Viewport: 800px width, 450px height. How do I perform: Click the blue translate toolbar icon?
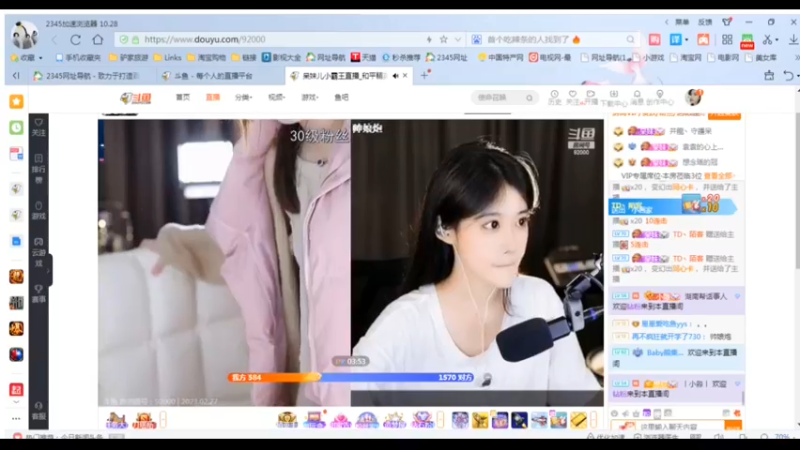click(676, 39)
